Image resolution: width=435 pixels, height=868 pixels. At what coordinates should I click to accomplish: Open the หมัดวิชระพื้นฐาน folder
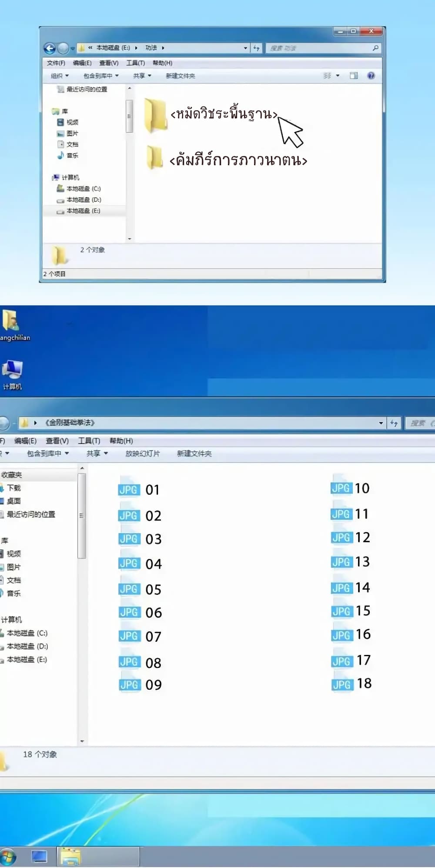click(155, 115)
